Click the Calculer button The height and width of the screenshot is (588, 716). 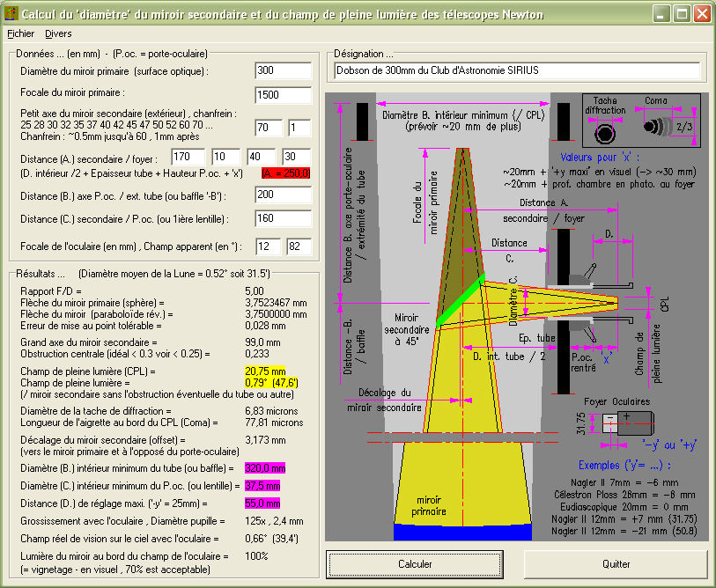[415, 564]
